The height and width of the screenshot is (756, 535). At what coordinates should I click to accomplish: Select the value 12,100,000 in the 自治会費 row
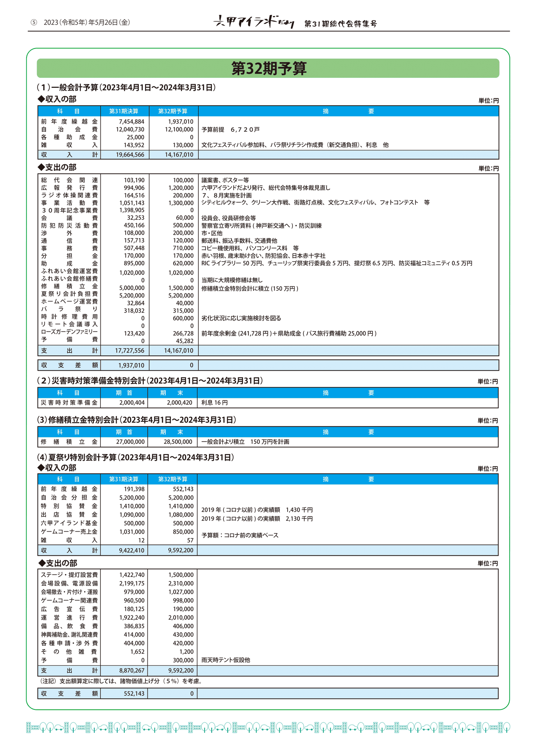pyautogui.click(x=179, y=129)
